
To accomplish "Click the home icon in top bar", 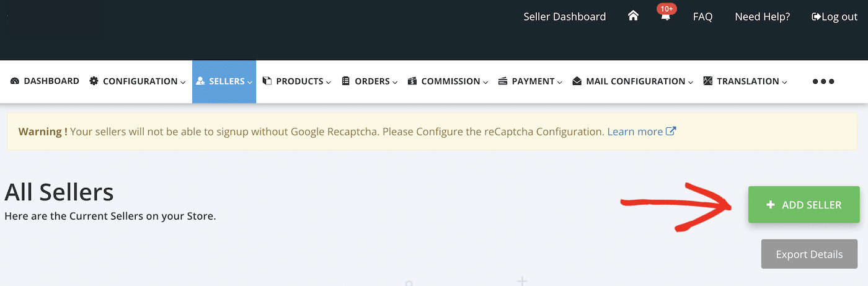I will tap(633, 16).
